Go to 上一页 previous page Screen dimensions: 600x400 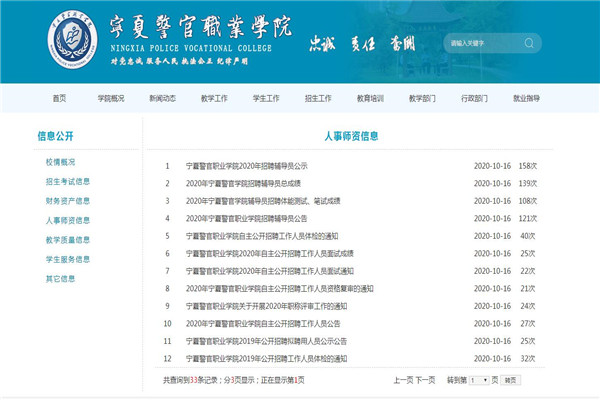403,380
